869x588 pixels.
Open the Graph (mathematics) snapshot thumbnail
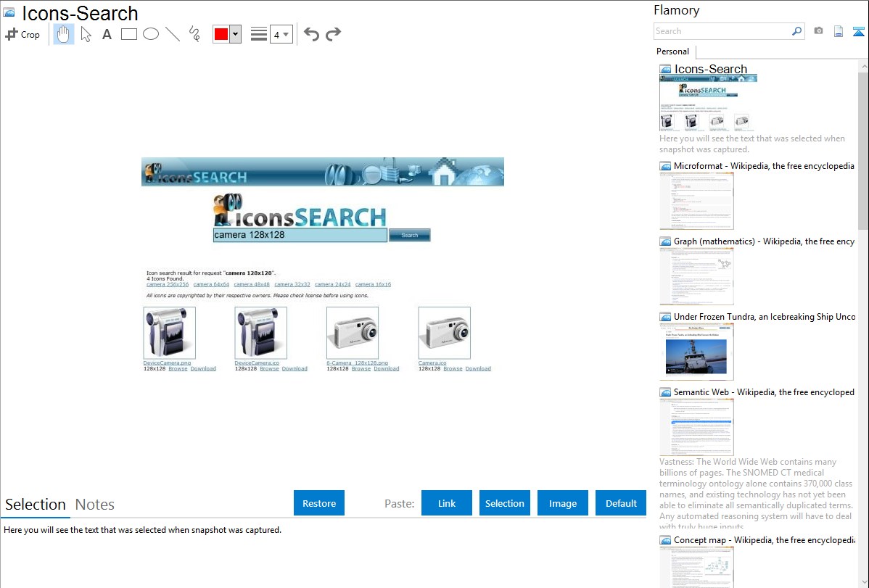coord(696,276)
